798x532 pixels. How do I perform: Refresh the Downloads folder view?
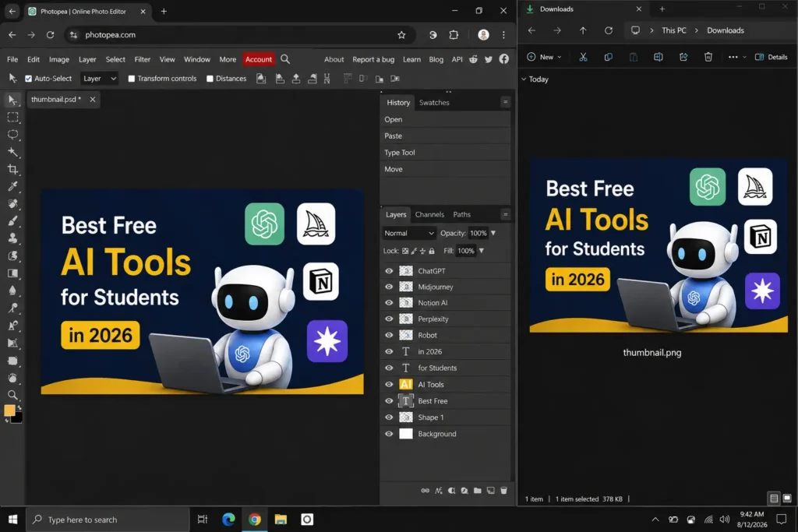pos(608,30)
